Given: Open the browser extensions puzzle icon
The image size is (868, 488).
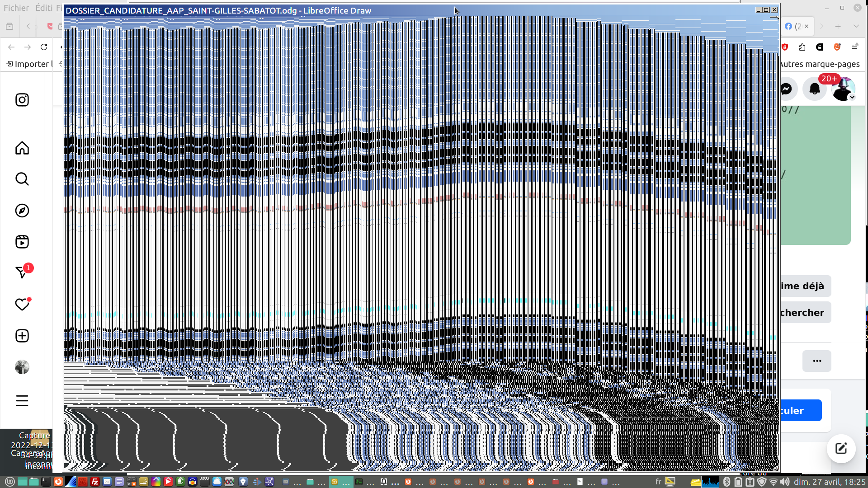Looking at the screenshot, I should (x=802, y=47).
